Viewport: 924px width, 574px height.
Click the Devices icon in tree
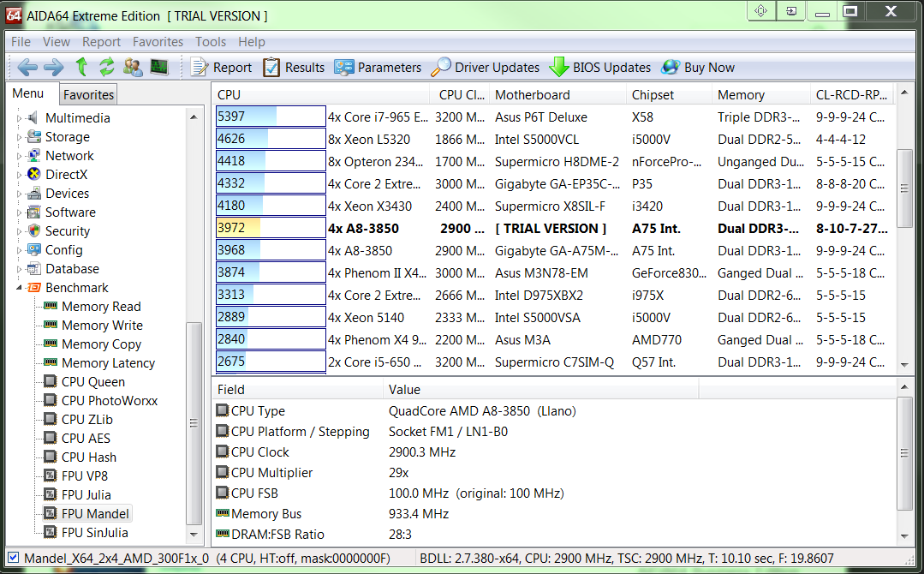pos(34,194)
